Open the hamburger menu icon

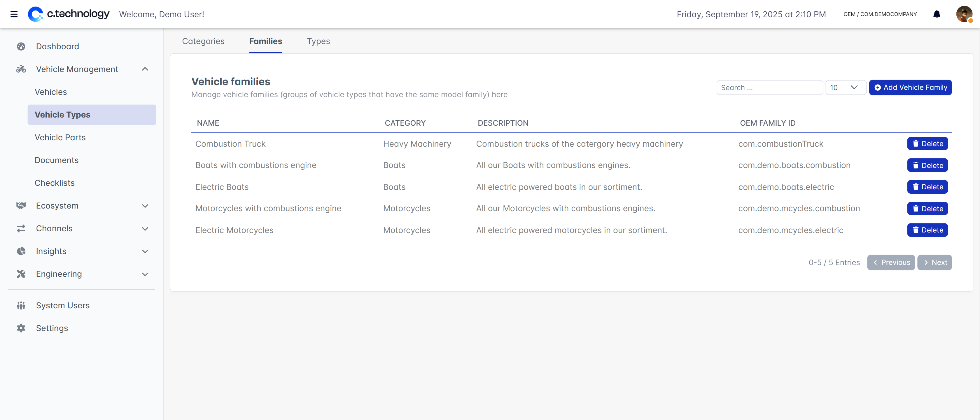point(14,14)
